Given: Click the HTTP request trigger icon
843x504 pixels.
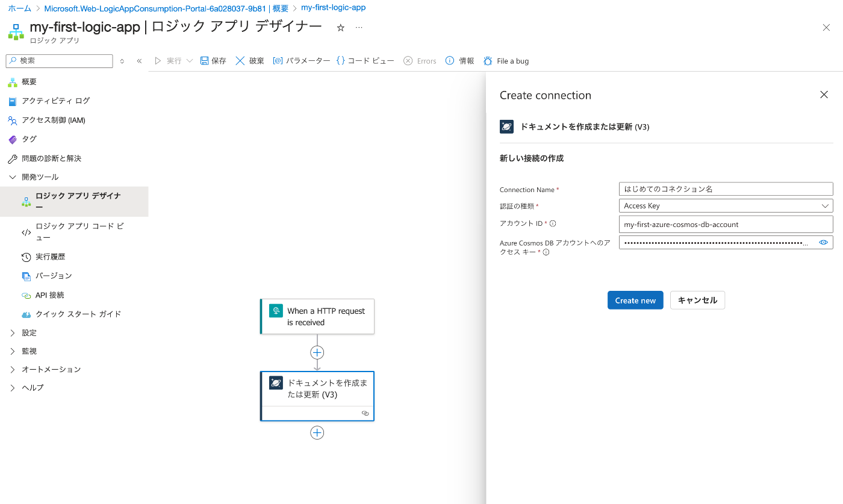Looking at the screenshot, I should coord(276,311).
